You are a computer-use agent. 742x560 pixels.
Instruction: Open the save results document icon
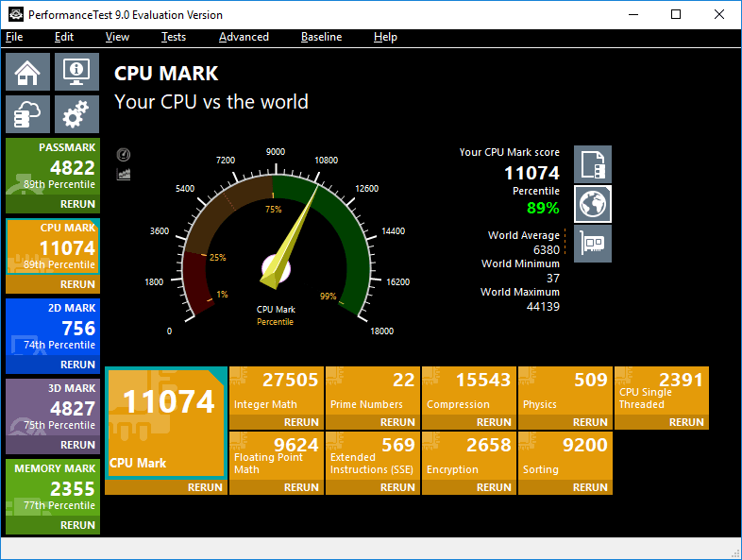point(593,164)
